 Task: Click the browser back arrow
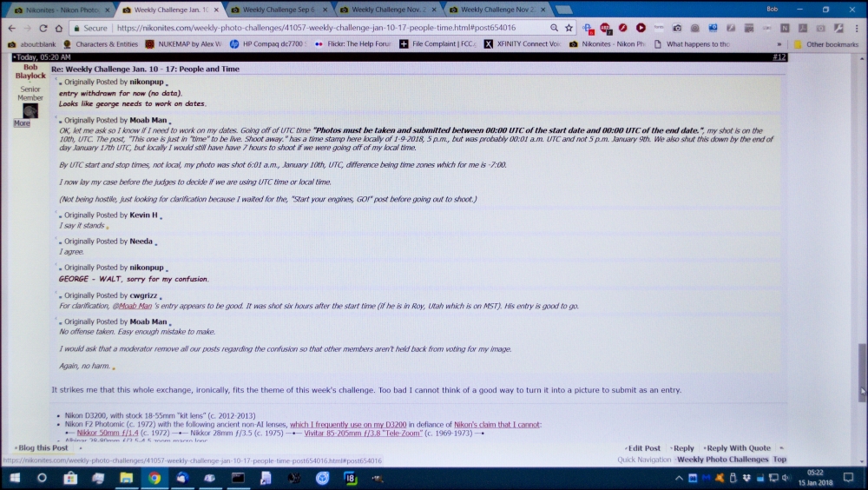click(11, 28)
